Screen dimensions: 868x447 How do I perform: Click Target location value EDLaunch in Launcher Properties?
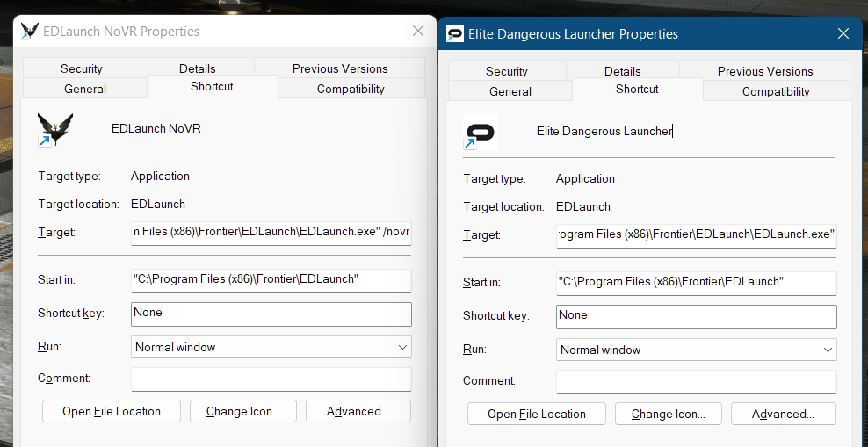tap(582, 207)
